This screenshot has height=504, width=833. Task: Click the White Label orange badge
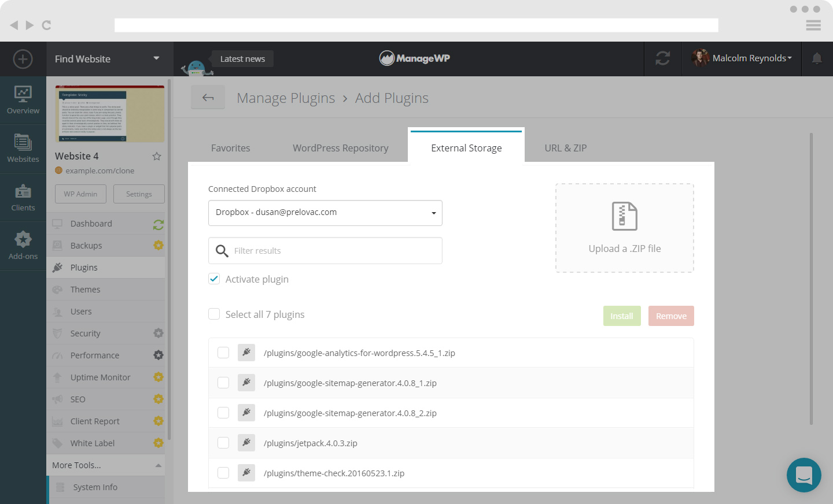coord(159,443)
